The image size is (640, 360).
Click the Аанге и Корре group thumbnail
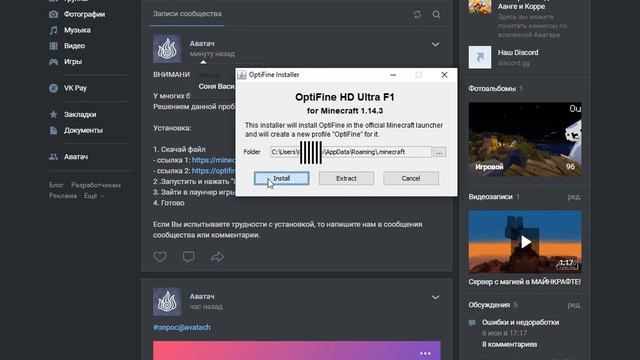(x=480, y=7)
